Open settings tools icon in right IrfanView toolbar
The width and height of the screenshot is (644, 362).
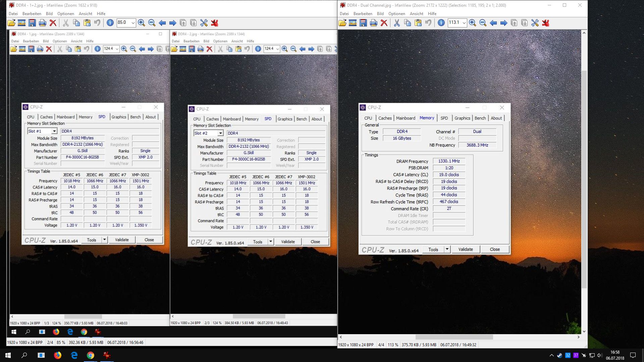click(x=535, y=23)
